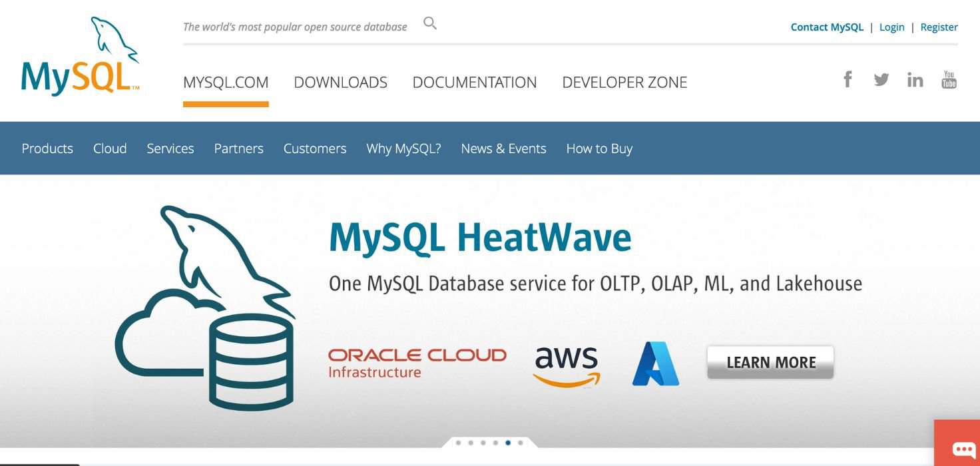Screen dimensions: 980x466
Task: Select the AWS logo
Action: pos(565,365)
